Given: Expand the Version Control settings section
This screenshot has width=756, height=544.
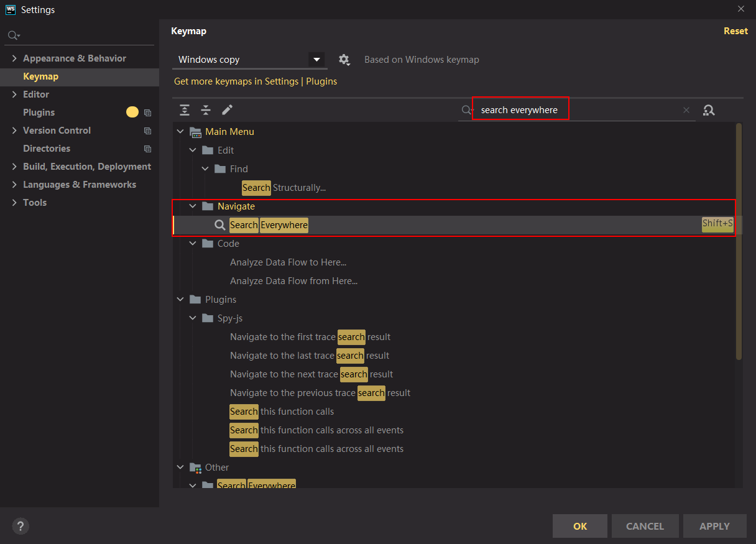Looking at the screenshot, I should (14, 131).
